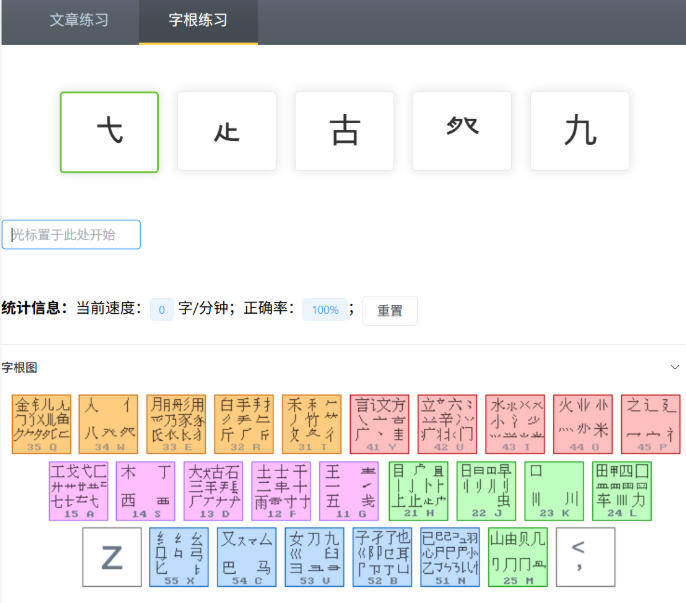Click the 42 U key 立 radicals

[x=447, y=424]
